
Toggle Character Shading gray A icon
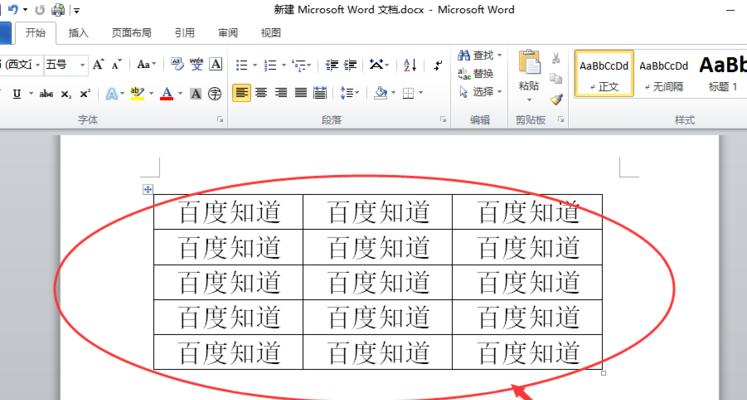195,94
